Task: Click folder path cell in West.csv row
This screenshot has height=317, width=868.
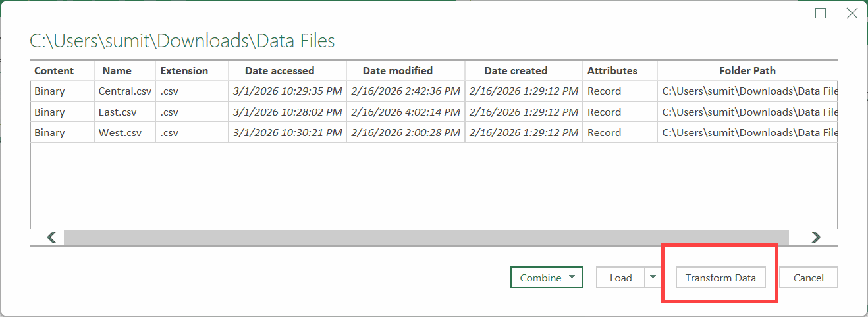Action: tap(747, 132)
